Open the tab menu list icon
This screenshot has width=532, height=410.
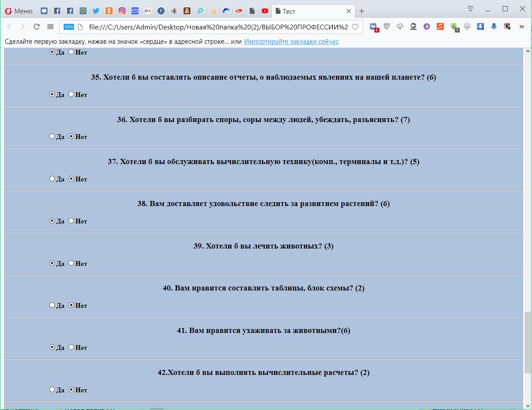[471, 9]
